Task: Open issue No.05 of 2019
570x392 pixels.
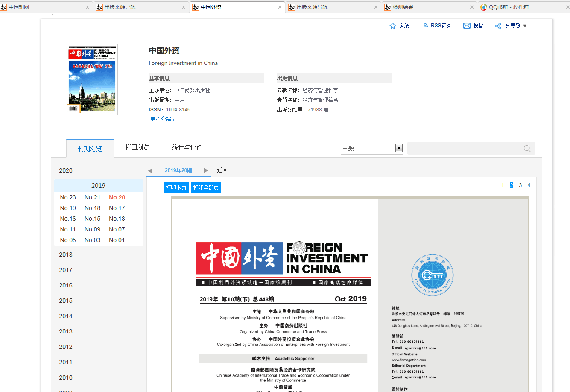Action: 68,240
